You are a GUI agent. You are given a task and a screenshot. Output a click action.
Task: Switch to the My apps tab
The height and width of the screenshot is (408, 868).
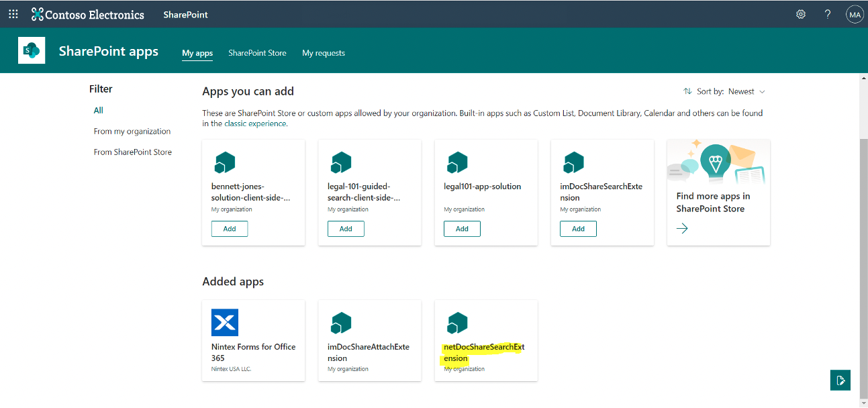[x=197, y=53]
